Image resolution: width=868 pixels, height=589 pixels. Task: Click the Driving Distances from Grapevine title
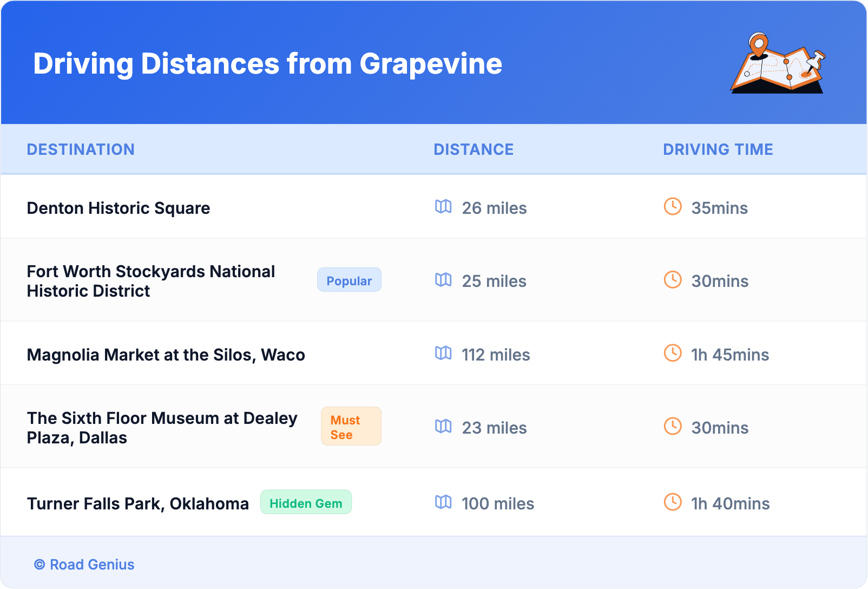(x=267, y=64)
